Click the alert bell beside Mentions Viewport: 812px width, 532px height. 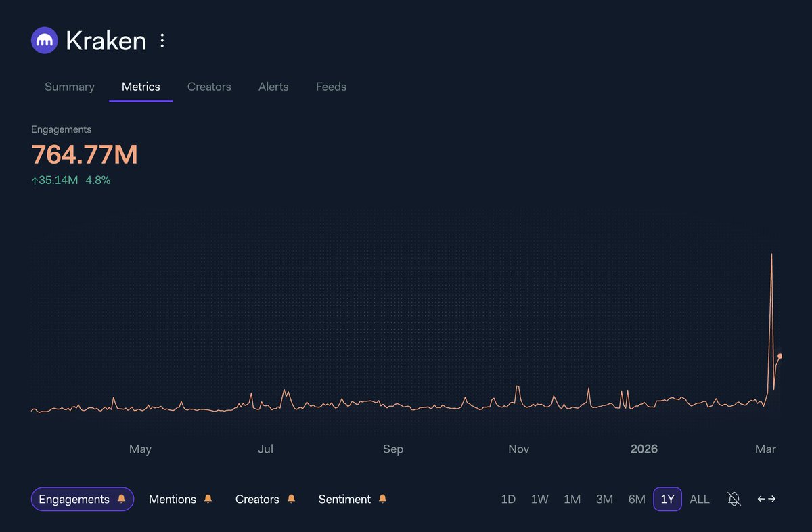click(x=208, y=499)
